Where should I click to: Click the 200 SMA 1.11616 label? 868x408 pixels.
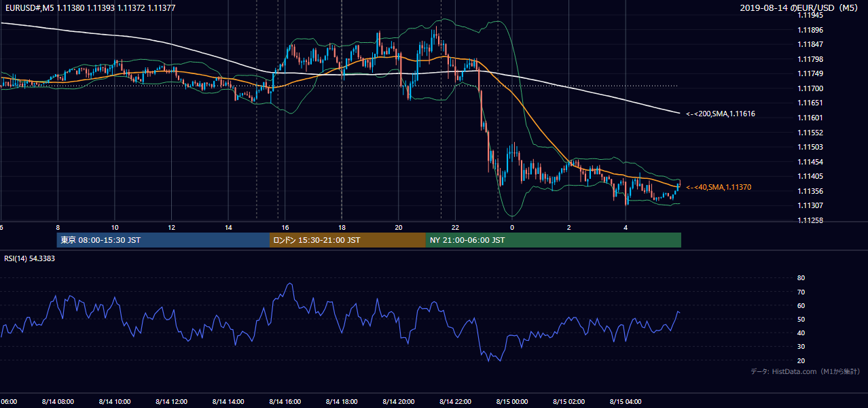(721, 114)
